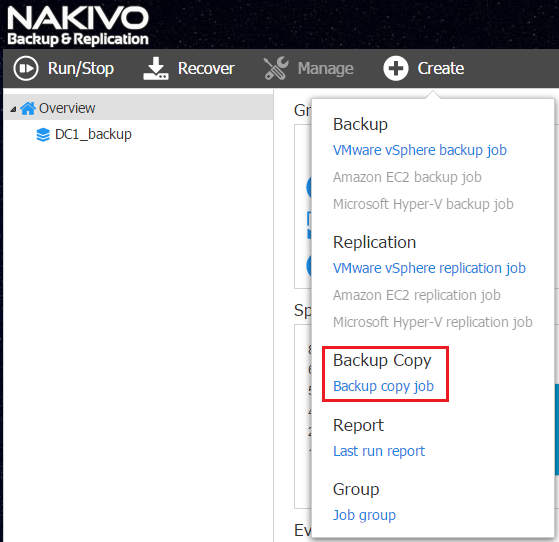
Task: Open the Last run report
Action: [x=379, y=451]
